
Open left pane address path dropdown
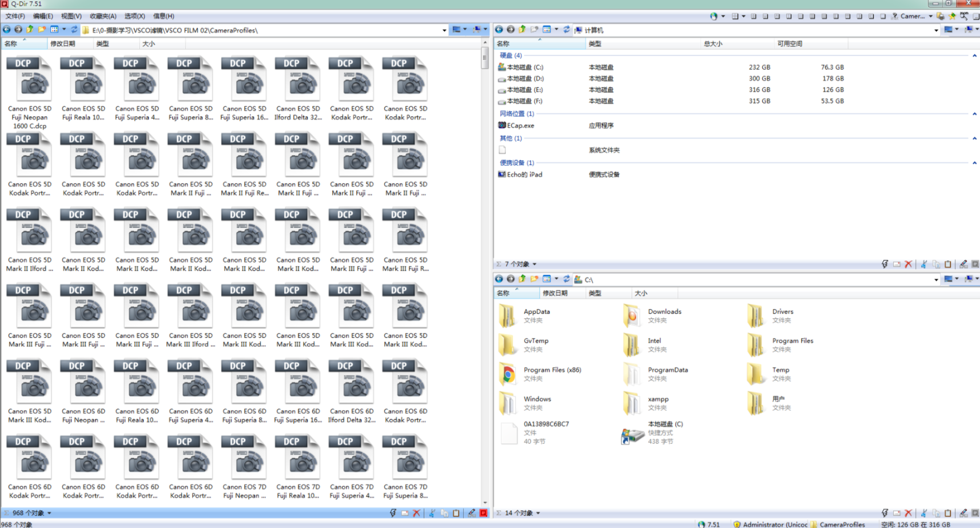point(444,30)
